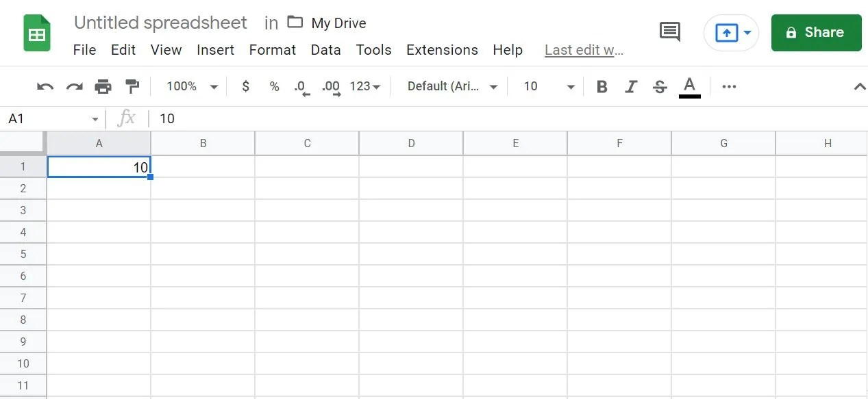Open the font family dropdown
The height and width of the screenshot is (399, 868).
(x=450, y=86)
